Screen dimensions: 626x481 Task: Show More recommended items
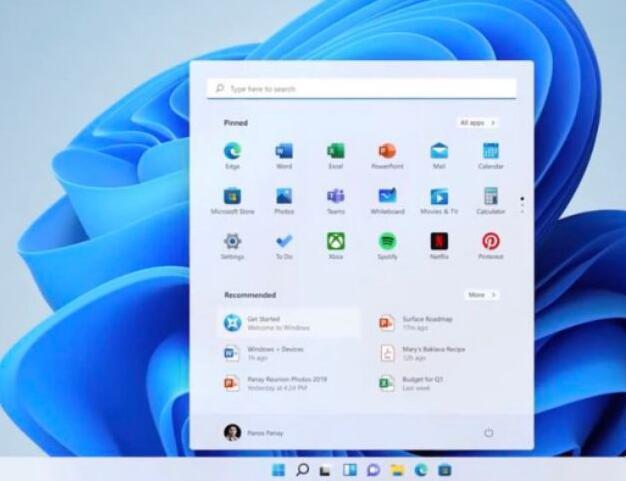482,295
